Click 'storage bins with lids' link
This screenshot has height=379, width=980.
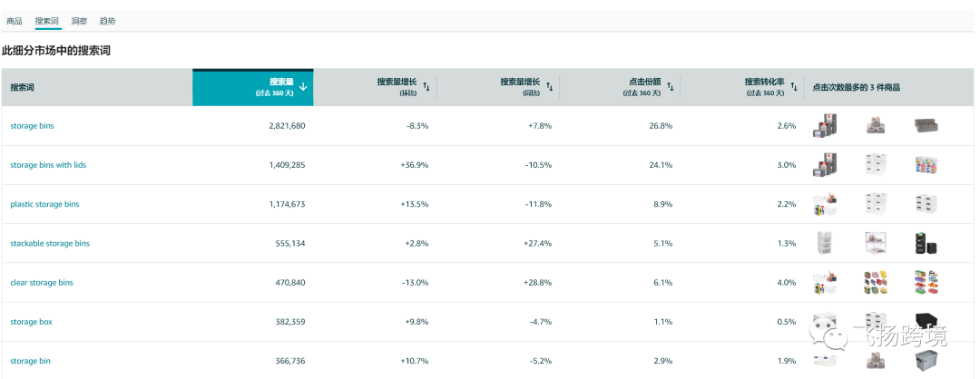pos(48,165)
